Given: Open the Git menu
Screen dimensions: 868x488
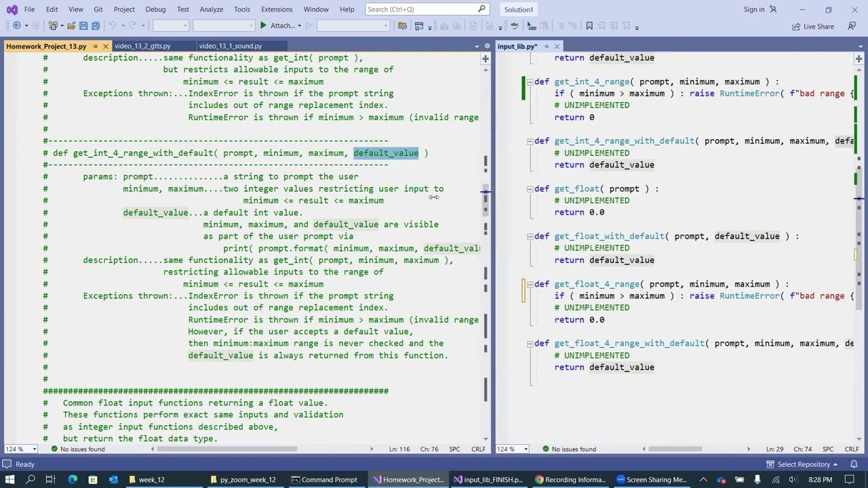Looking at the screenshot, I should 98,9.
